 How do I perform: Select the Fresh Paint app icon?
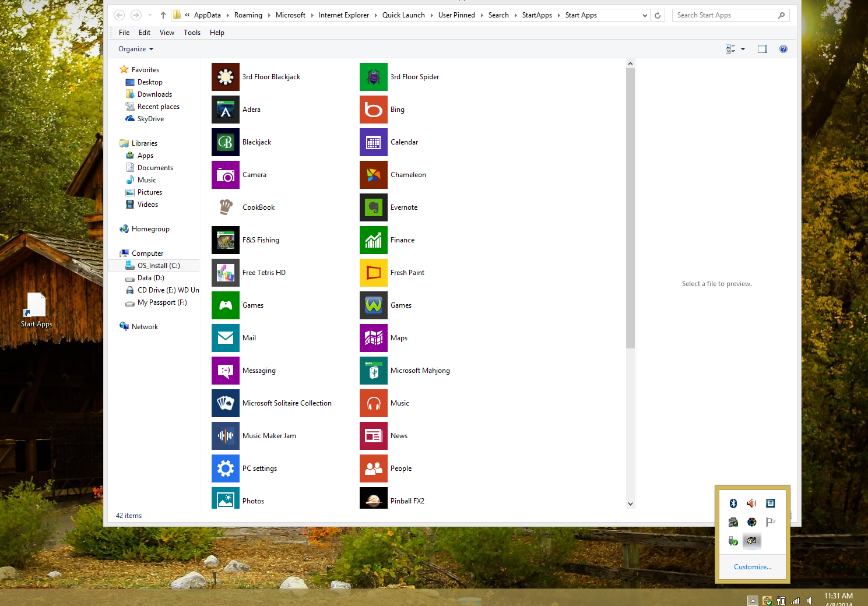coord(373,273)
